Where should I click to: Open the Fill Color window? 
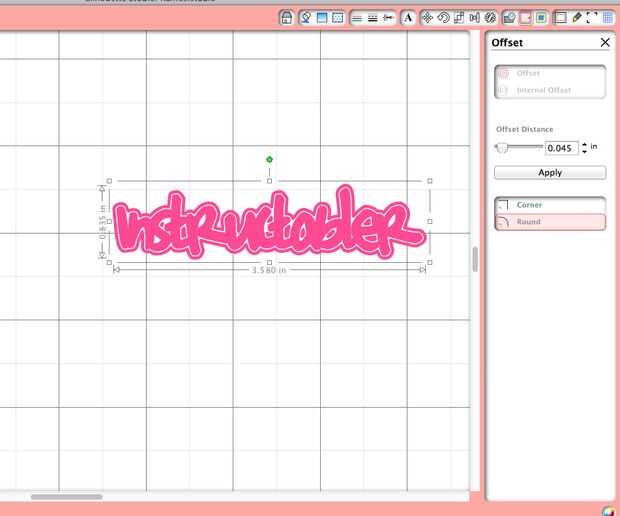[x=306, y=18]
